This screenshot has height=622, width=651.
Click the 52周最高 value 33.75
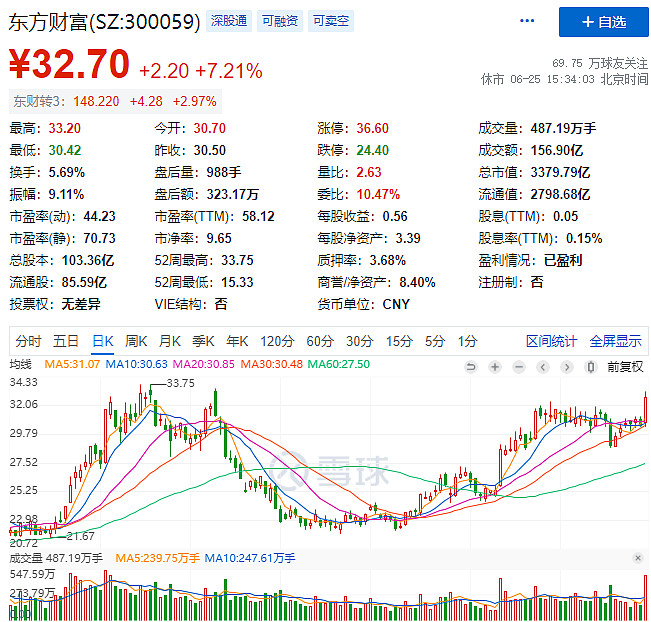pos(237,260)
